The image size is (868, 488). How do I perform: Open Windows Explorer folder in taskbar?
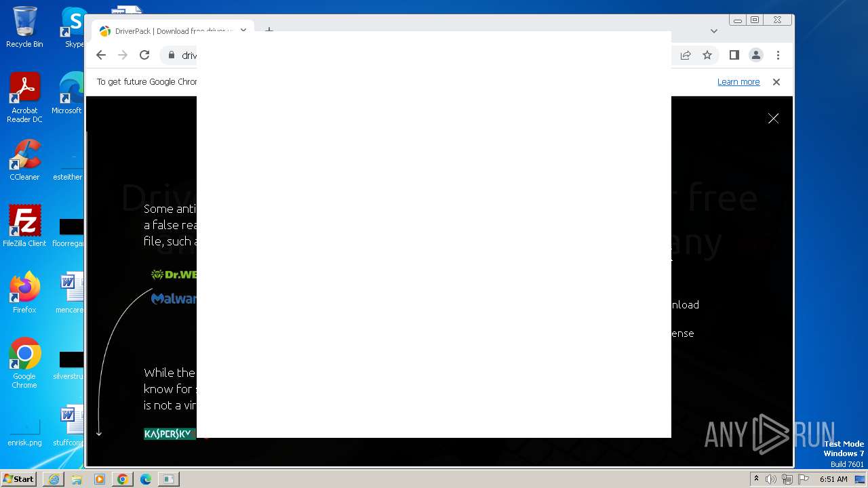(x=77, y=479)
